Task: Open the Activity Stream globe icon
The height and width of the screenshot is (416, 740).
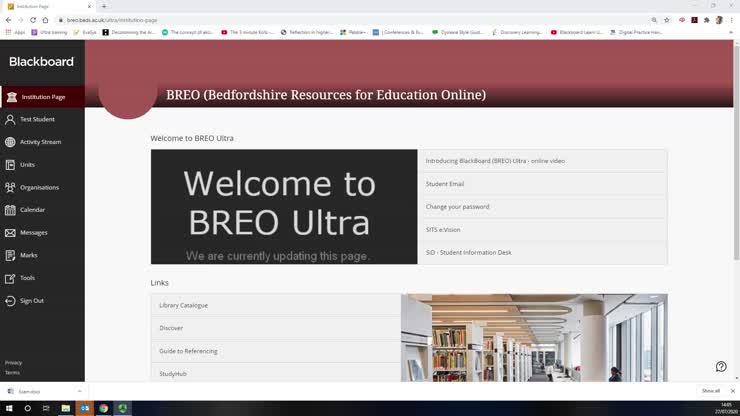Action: point(10,142)
